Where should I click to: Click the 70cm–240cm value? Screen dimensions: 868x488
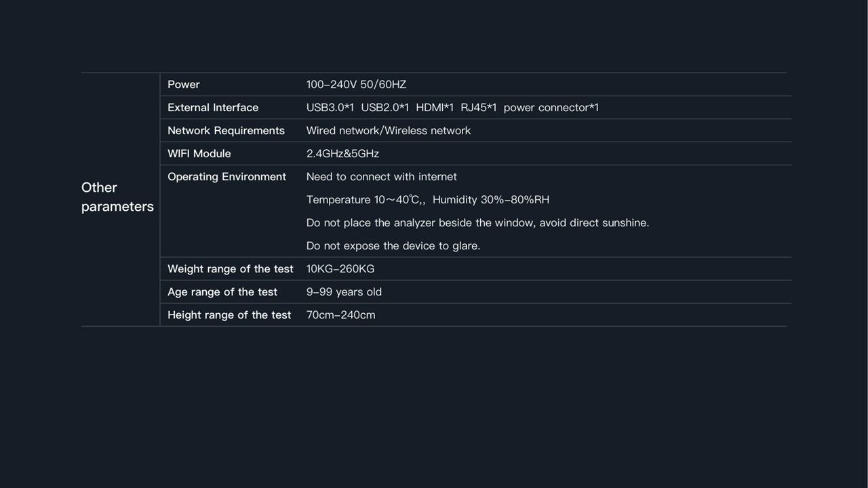click(x=340, y=315)
